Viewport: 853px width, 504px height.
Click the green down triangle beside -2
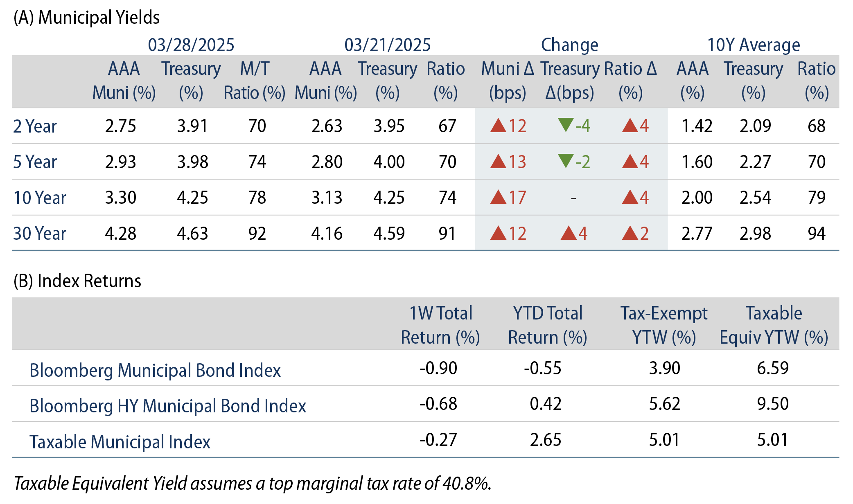[x=566, y=160]
